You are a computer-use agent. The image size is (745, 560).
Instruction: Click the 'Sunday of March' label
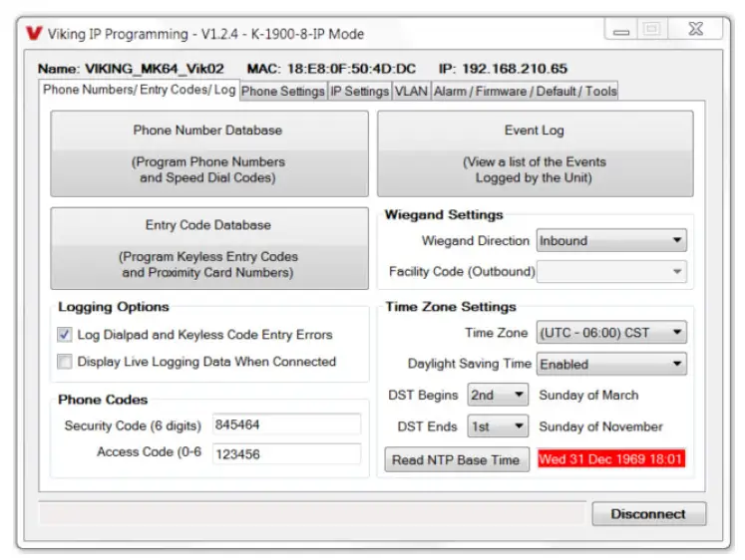(588, 396)
